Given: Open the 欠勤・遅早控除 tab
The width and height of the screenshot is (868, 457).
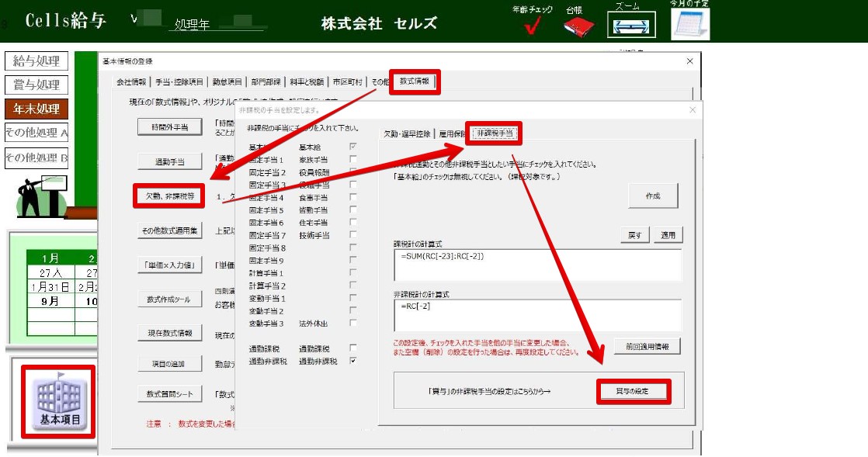Looking at the screenshot, I should 407,133.
